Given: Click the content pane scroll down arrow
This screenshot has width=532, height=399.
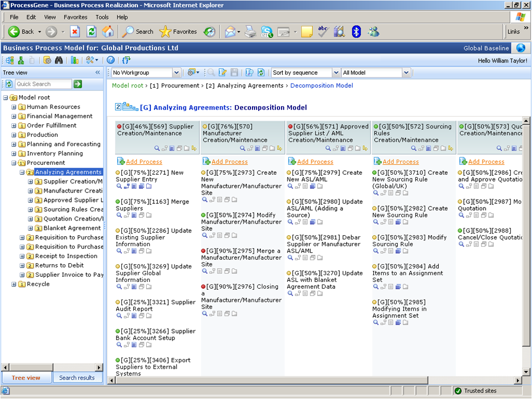Looking at the screenshot, I should (x=526, y=371).
